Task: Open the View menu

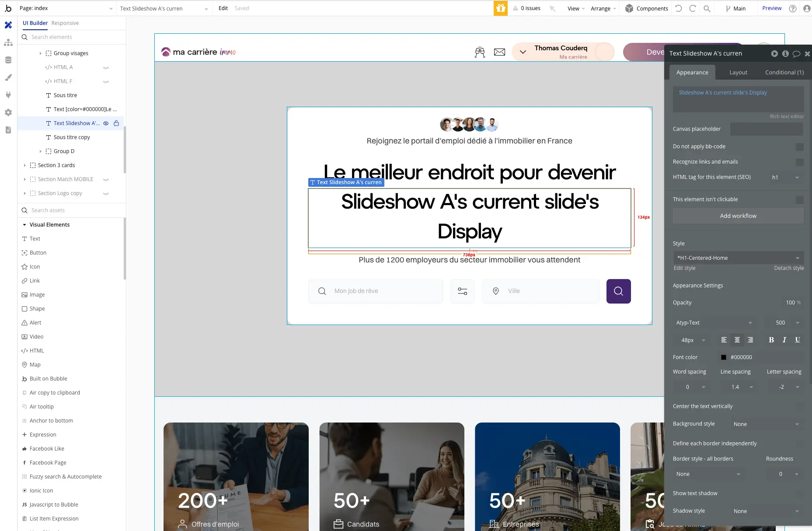Action: (x=576, y=8)
